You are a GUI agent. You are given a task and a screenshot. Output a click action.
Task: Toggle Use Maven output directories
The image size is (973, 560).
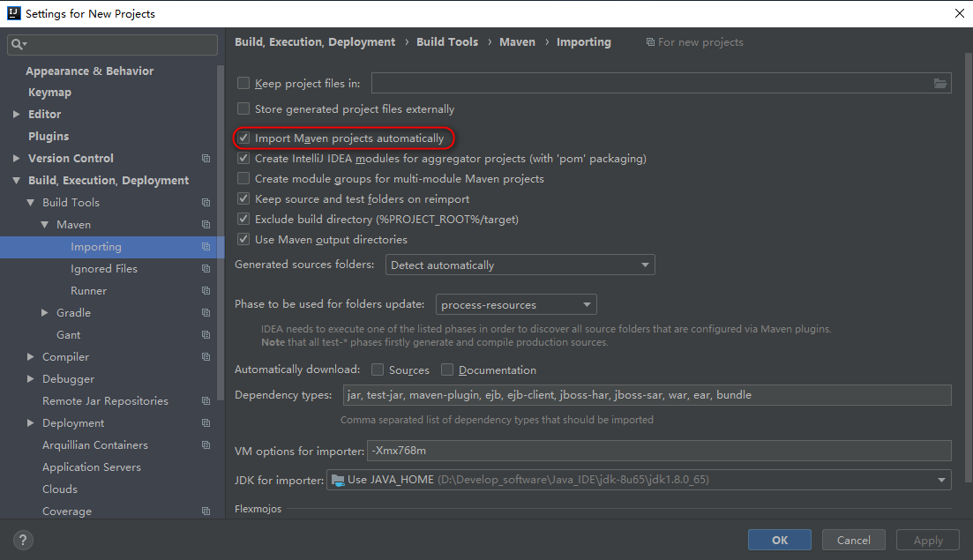[243, 239]
